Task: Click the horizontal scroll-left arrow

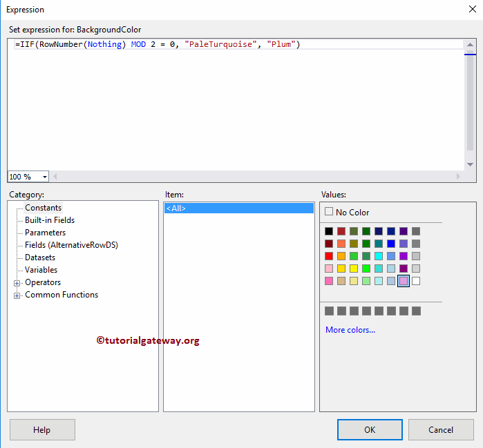Action: tap(55, 176)
